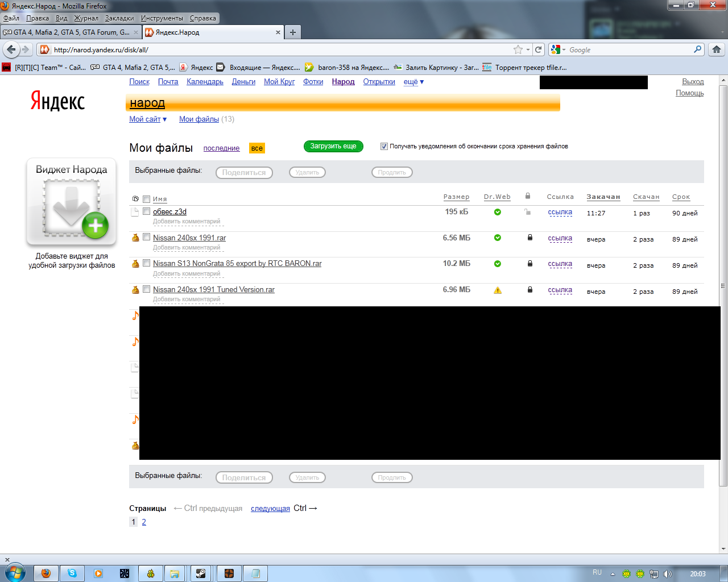The image size is (728, 582).
Task: Click Dr.Web warning triangle for Tuned Version.rar
Action: (x=498, y=290)
